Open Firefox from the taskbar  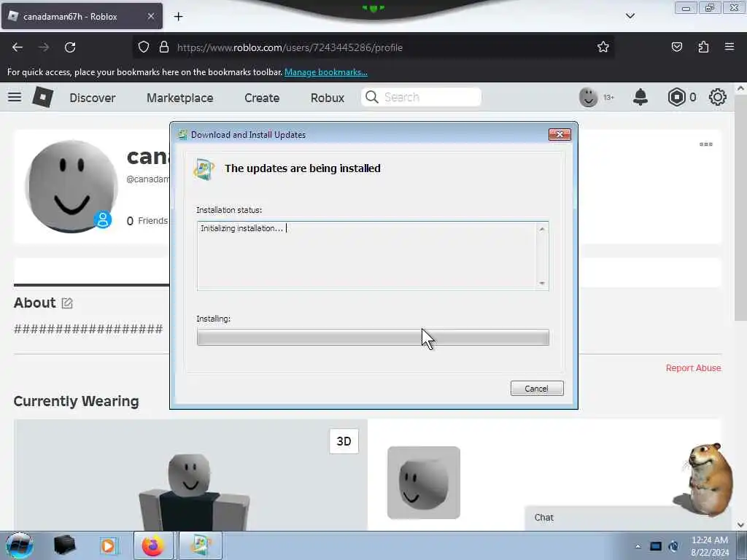click(x=152, y=545)
